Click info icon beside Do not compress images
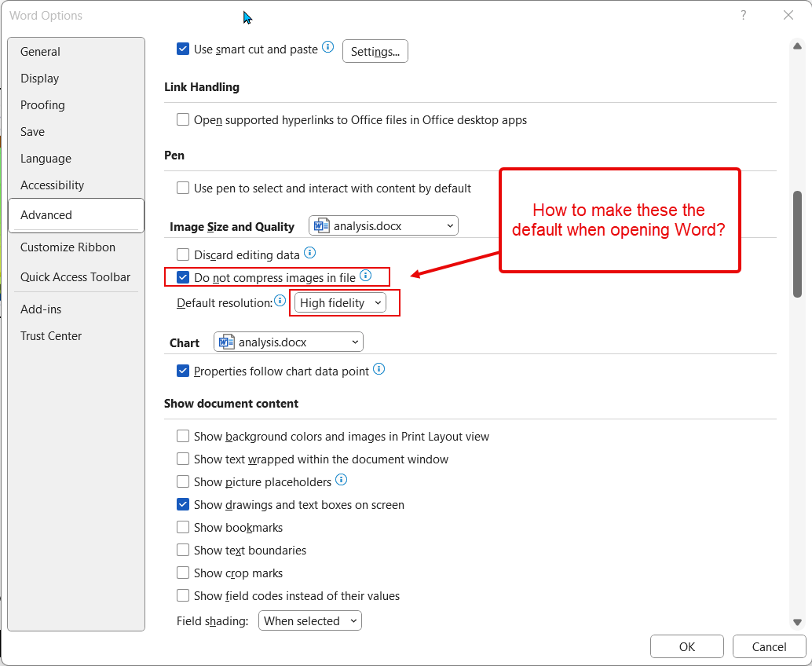This screenshot has width=812, height=666. point(366,276)
